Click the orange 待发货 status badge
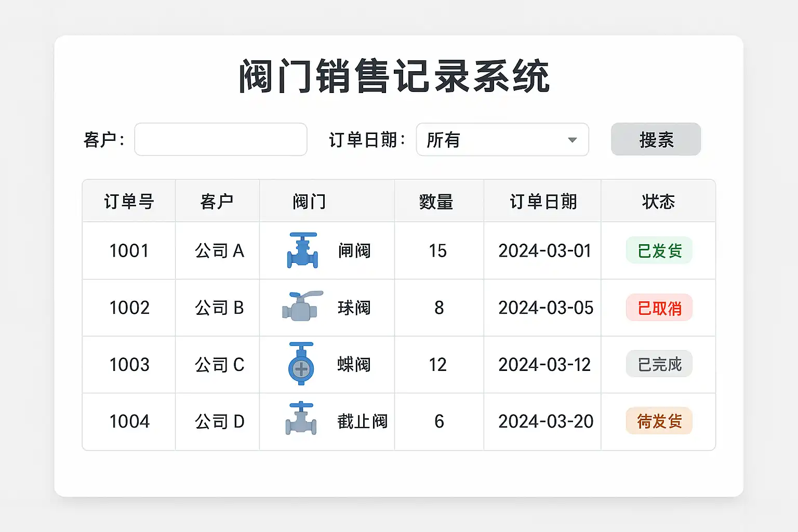The image size is (798, 532). click(x=659, y=421)
